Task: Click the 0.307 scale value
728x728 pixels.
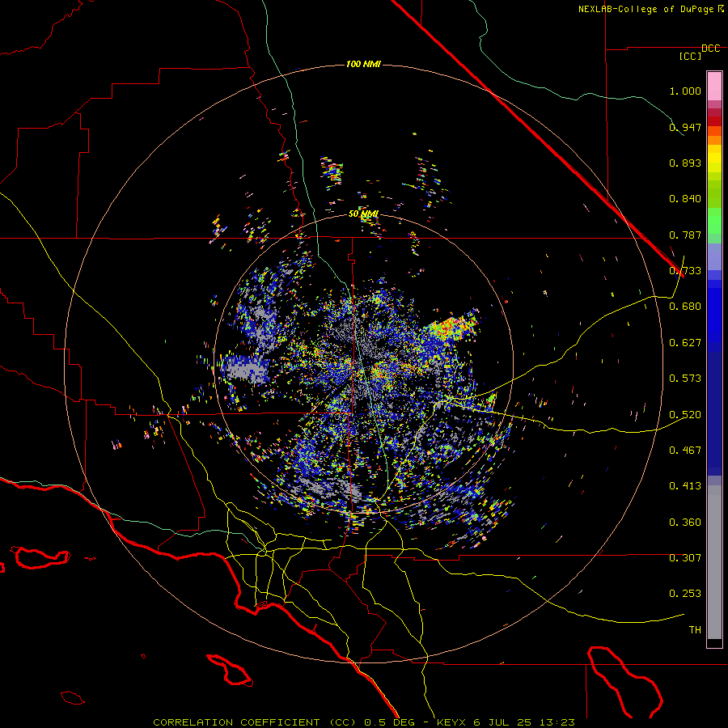Action: tap(685, 558)
